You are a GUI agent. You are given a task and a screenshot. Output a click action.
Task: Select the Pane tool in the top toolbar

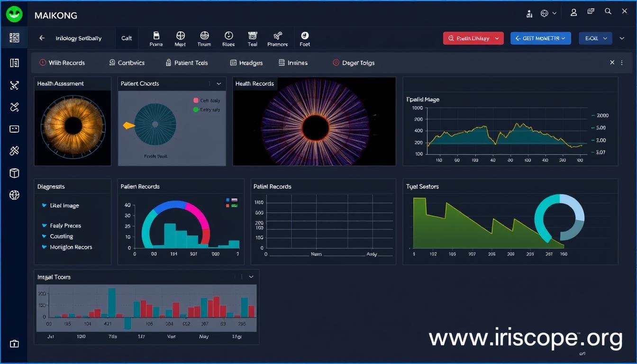[156, 38]
